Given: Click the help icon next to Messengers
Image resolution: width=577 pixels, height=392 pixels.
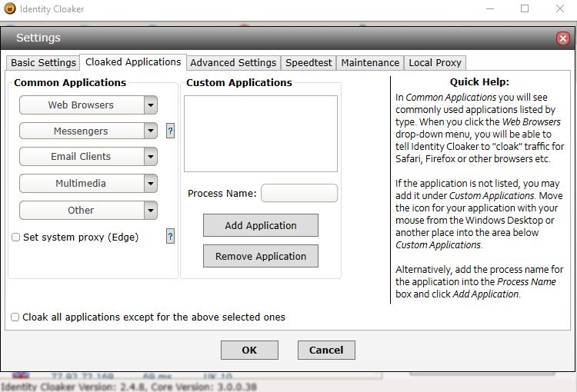Looking at the screenshot, I should tap(170, 131).
